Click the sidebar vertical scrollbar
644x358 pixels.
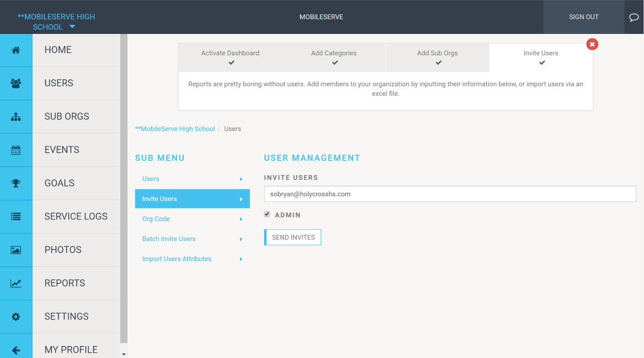pos(124,185)
